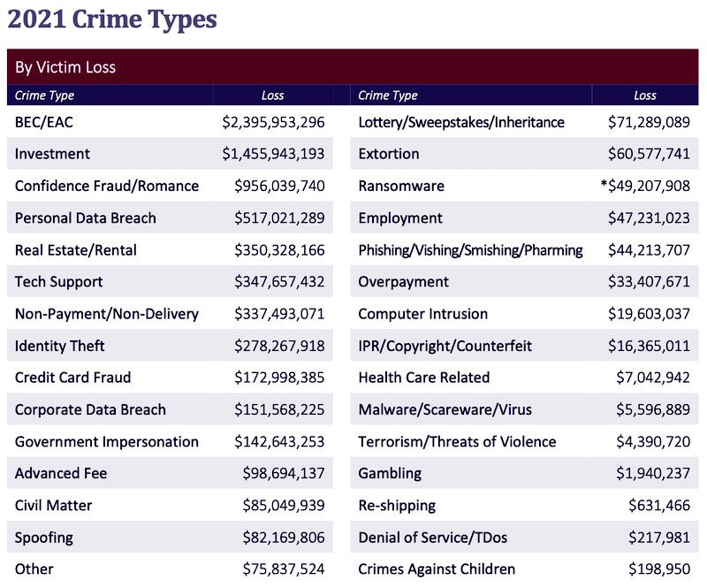Click the Denial of Service/TDos label
The image size is (707, 588).
point(432,538)
